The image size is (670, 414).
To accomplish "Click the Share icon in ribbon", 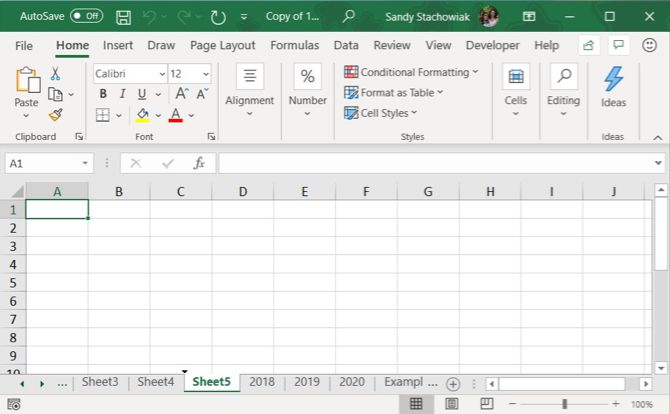I will point(588,45).
